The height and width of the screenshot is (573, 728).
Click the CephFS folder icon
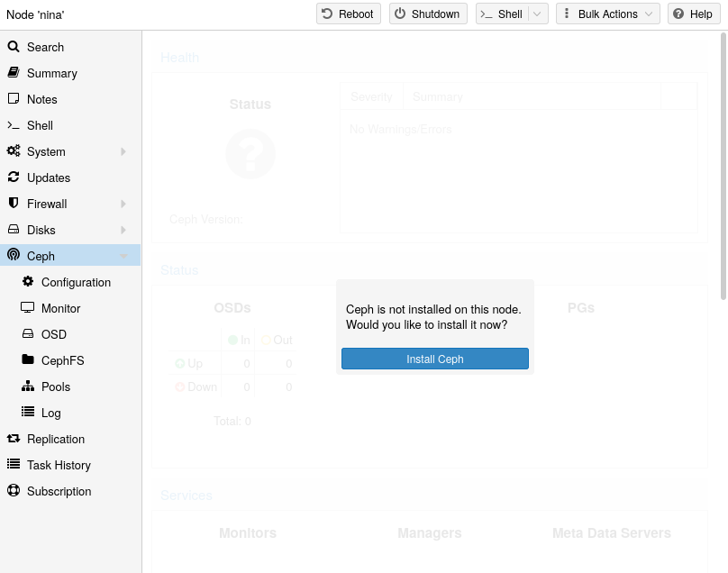pyautogui.click(x=28, y=360)
